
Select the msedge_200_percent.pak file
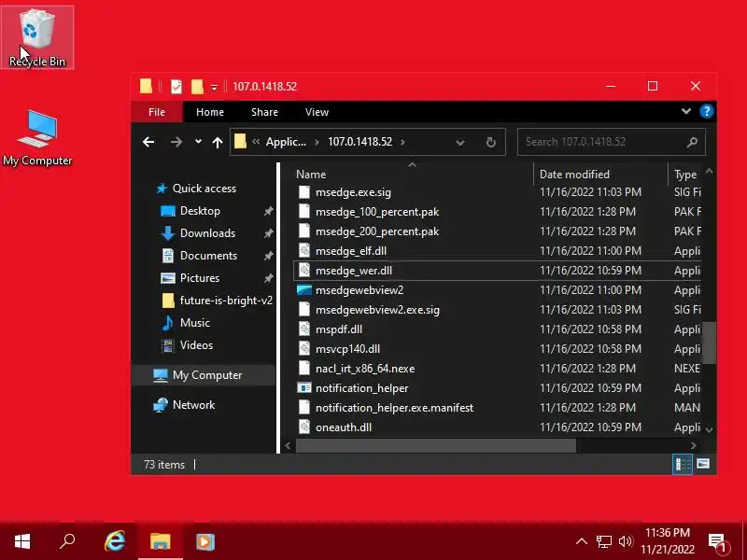[377, 231]
